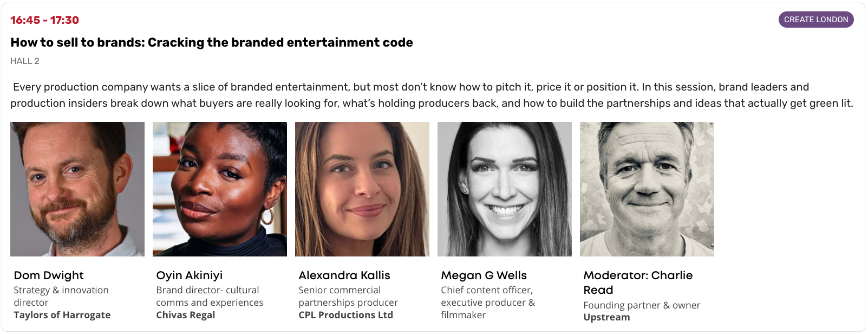Click the 16:45 - 17:30 time slot

pos(44,20)
